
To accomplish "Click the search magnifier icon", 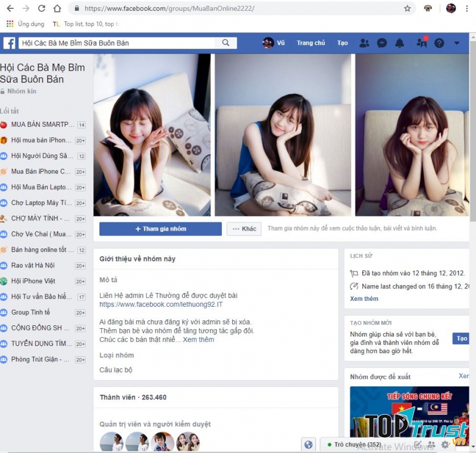I will [x=226, y=43].
